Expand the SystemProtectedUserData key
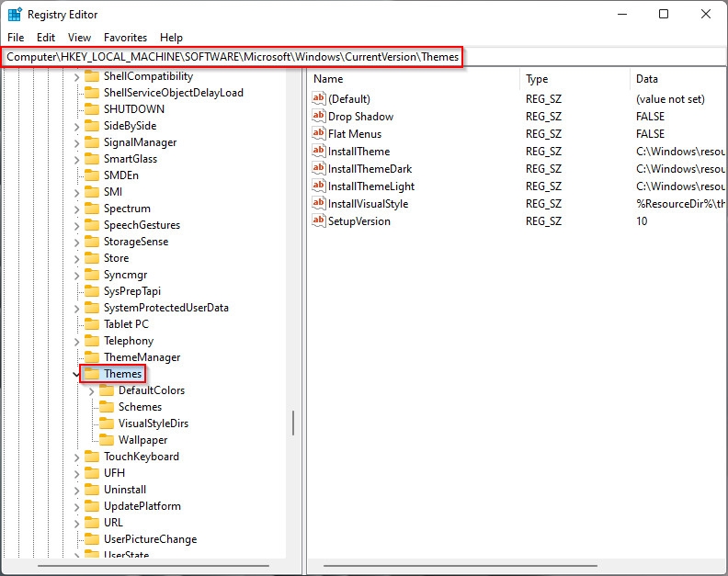Screen dimensions: 728x576 (x=76, y=309)
